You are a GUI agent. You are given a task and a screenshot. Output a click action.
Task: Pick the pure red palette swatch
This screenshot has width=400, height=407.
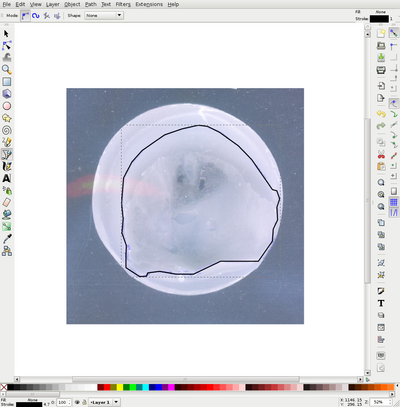(107, 387)
